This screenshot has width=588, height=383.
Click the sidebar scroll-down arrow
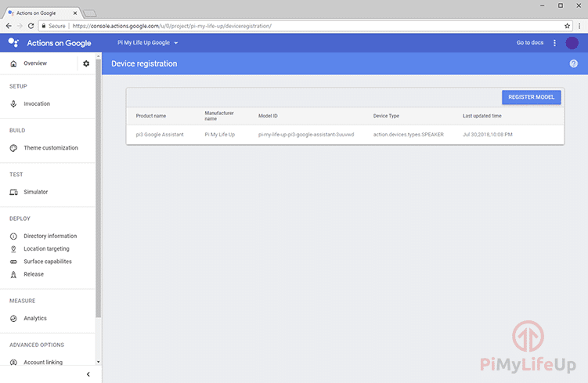pos(98,362)
